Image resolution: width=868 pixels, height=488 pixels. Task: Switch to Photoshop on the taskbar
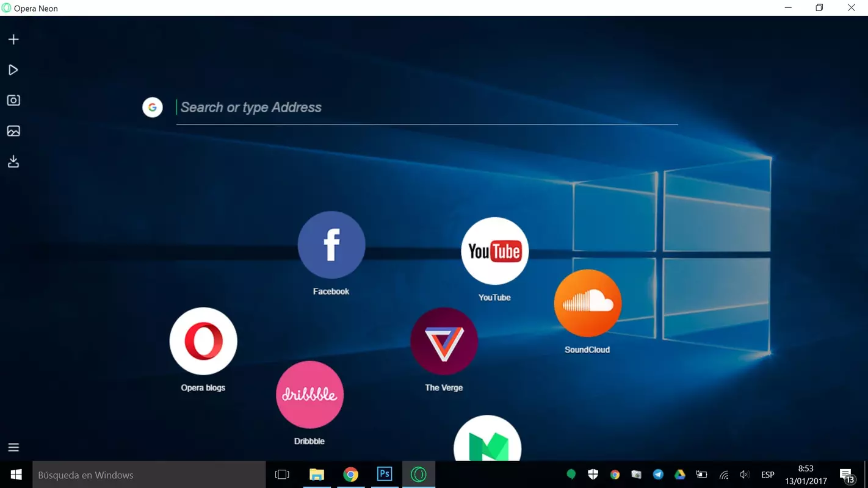pos(385,475)
